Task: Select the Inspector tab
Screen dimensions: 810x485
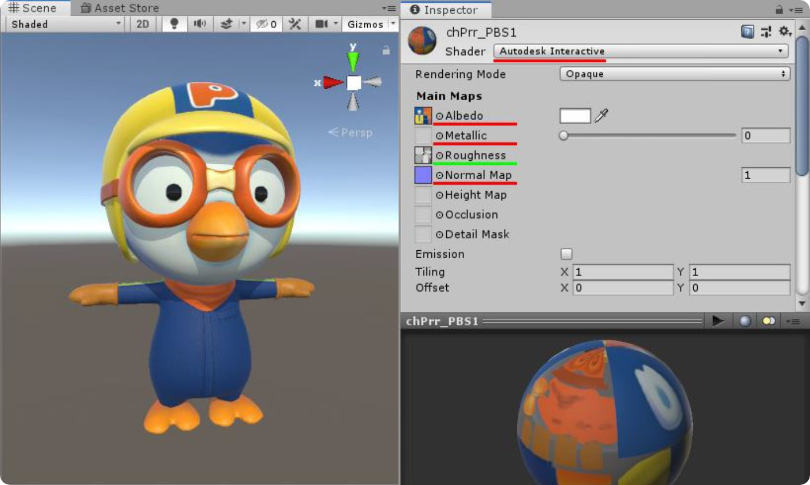Action: pyautogui.click(x=444, y=10)
